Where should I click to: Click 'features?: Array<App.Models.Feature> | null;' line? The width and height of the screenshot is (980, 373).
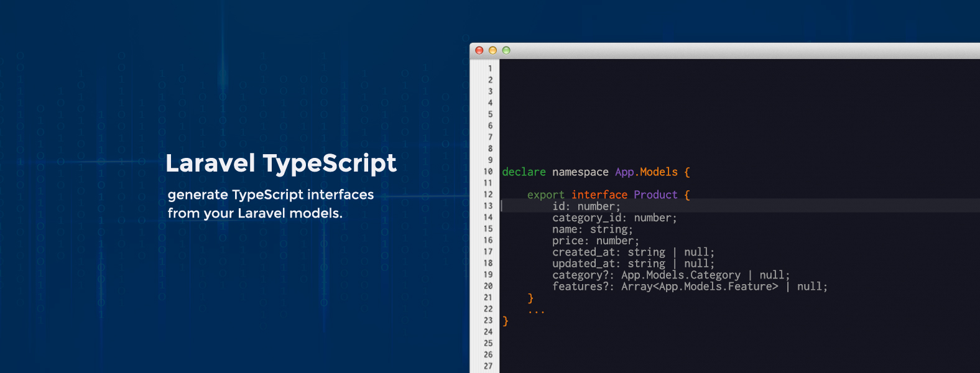pos(690,287)
